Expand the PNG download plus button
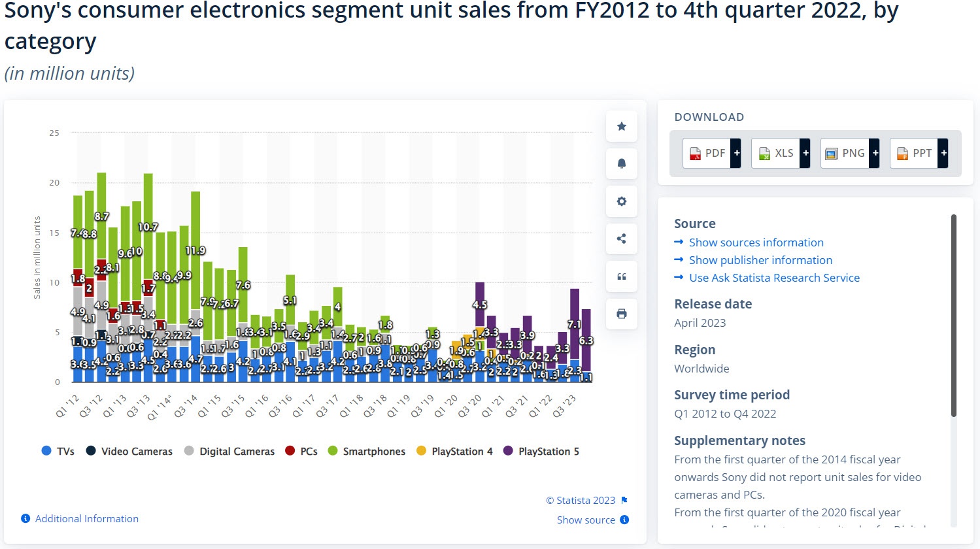980x549 pixels. click(875, 154)
